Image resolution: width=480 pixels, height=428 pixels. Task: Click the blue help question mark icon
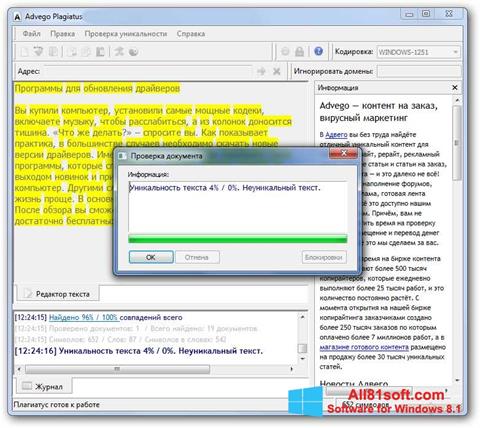pyautogui.click(x=318, y=51)
